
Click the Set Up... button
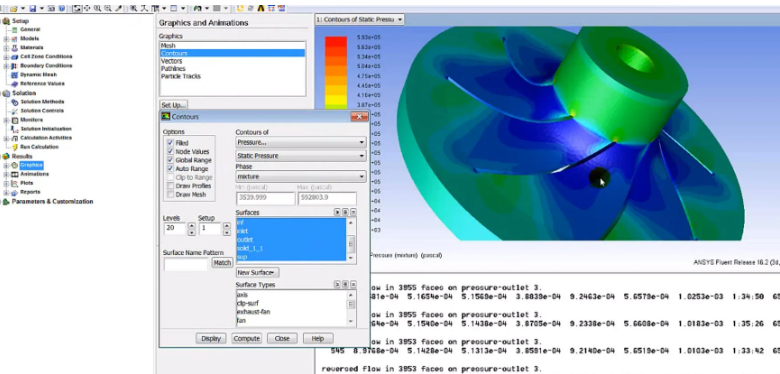tap(174, 105)
